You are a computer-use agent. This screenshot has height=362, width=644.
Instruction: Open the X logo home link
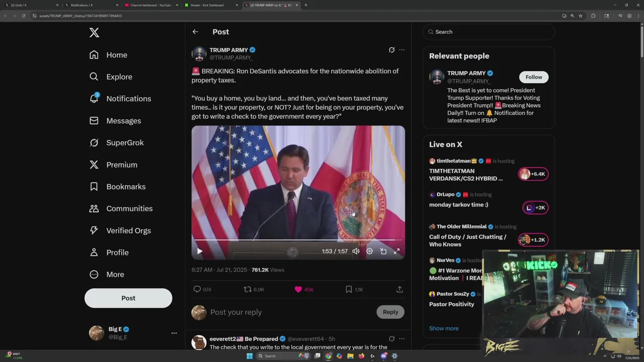(x=94, y=32)
